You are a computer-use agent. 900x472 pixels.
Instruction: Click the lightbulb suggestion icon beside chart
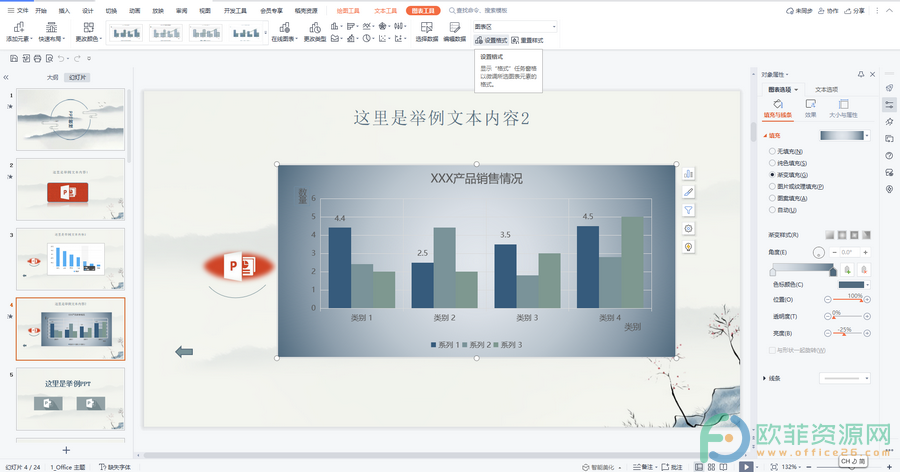[x=688, y=247]
